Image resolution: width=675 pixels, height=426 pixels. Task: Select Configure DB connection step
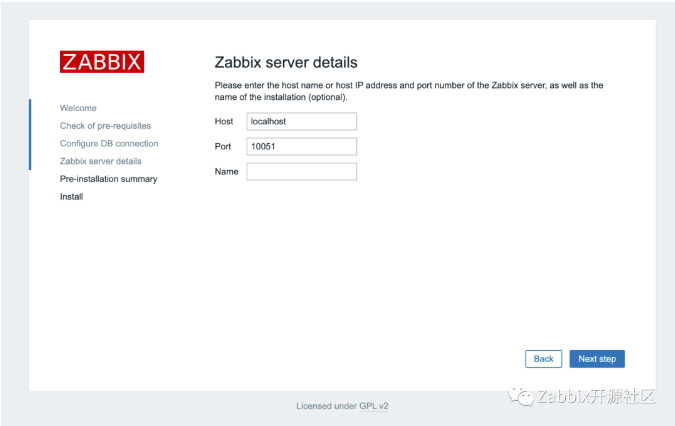click(109, 143)
